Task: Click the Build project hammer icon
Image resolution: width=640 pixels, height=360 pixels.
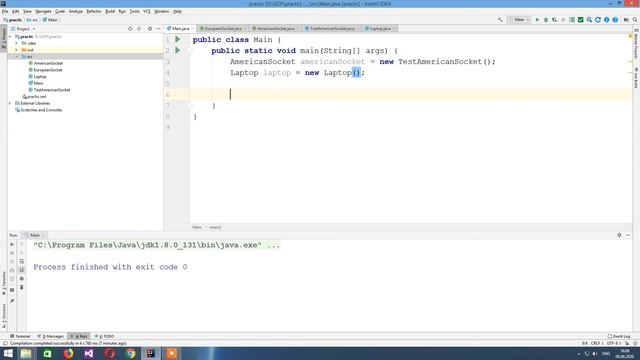Action: pos(500,20)
